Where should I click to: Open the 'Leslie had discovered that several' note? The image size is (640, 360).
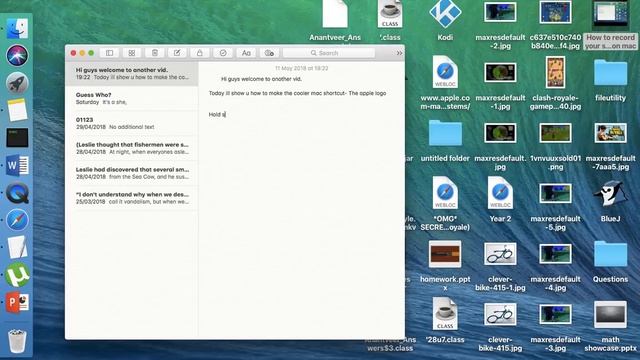[x=132, y=173]
